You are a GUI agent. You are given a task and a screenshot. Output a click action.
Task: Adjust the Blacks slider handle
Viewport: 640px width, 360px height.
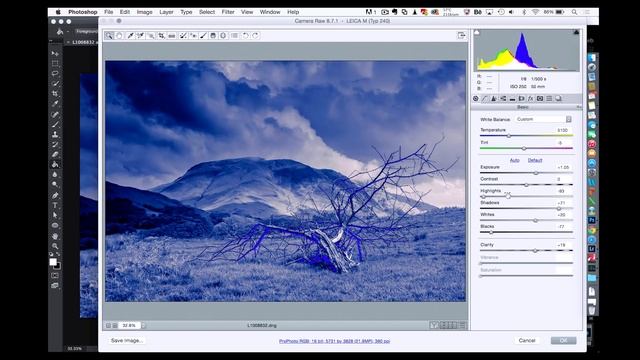tap(491, 232)
